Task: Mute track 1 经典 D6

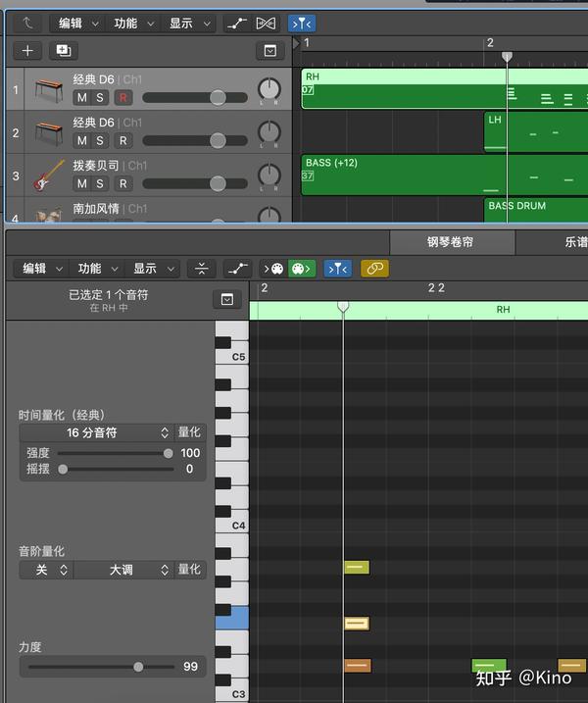Action: pos(82,98)
